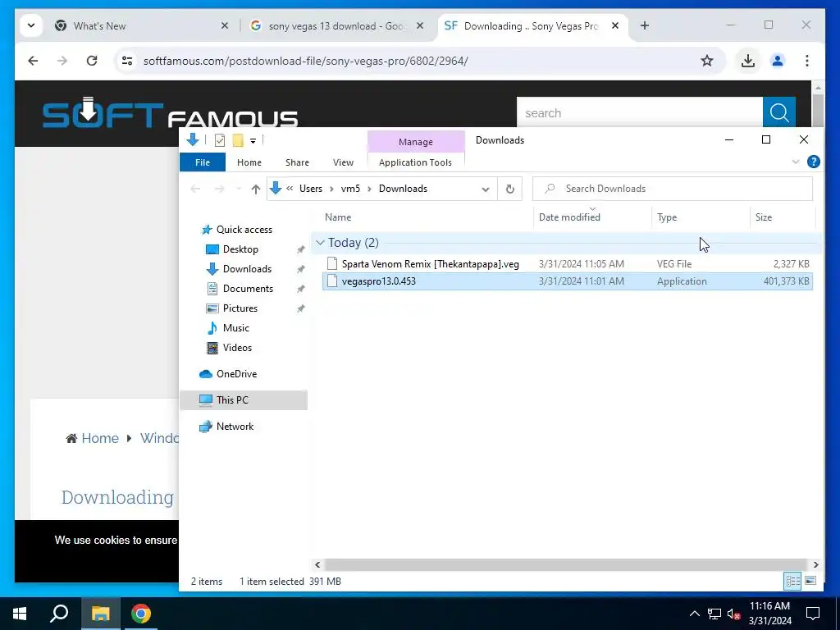Expand the ribbon using the chevron
The width and height of the screenshot is (840, 630).
click(796, 162)
